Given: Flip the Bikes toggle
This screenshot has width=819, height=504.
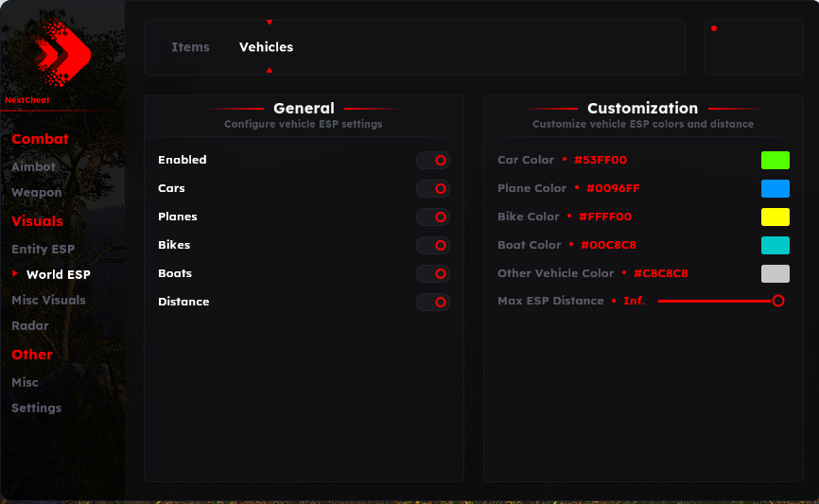Looking at the screenshot, I should pyautogui.click(x=433, y=245).
